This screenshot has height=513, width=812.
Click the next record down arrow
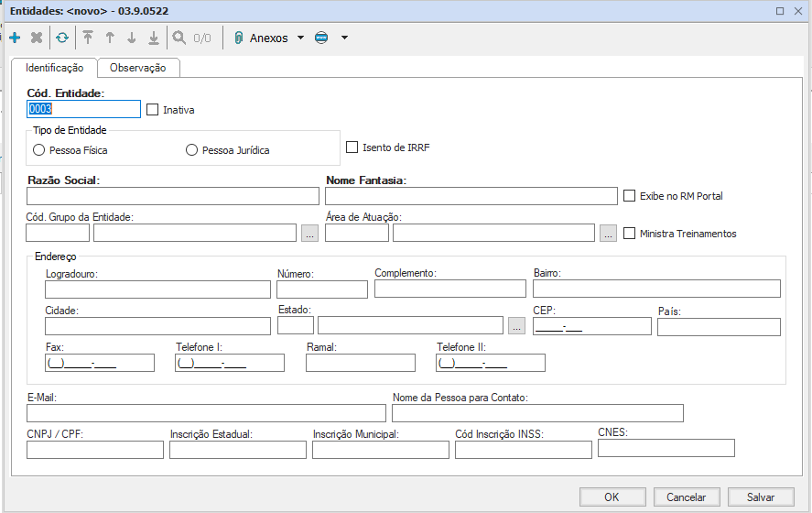click(x=132, y=38)
